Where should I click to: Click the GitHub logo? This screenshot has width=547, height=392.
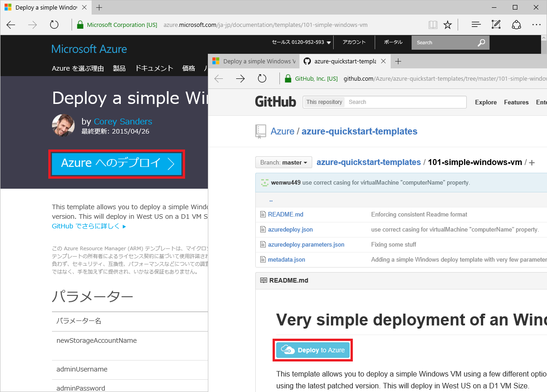(x=275, y=102)
